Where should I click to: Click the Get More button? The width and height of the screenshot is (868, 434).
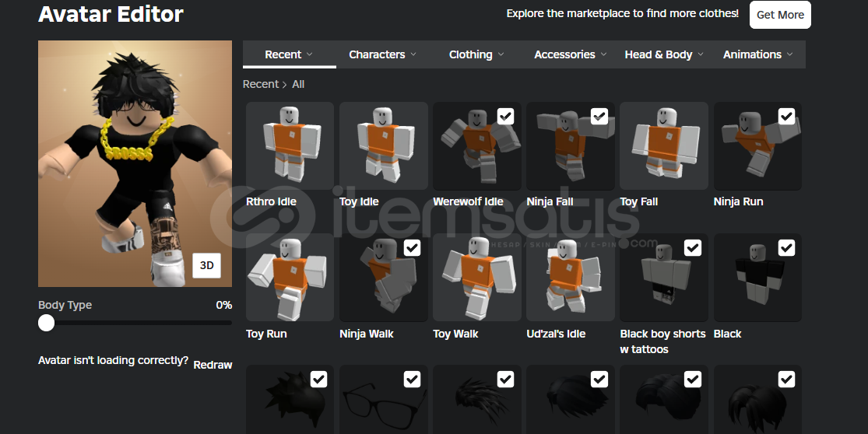(x=780, y=14)
